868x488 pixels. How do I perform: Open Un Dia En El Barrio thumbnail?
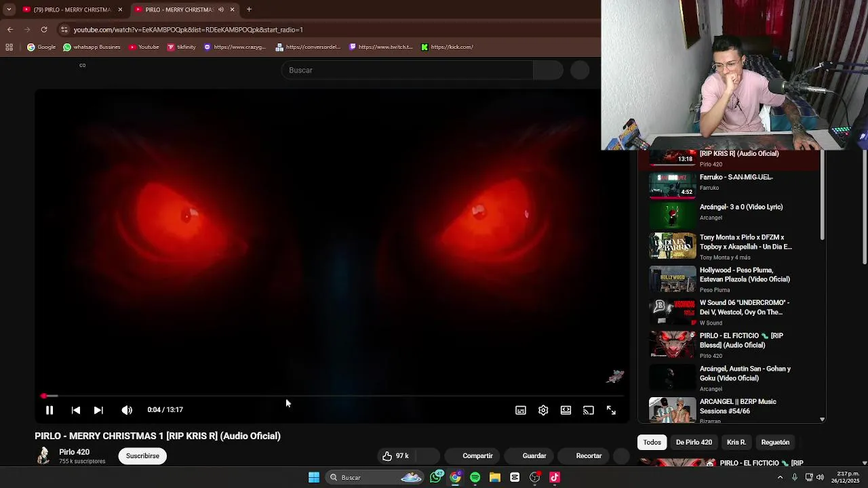pos(673,246)
